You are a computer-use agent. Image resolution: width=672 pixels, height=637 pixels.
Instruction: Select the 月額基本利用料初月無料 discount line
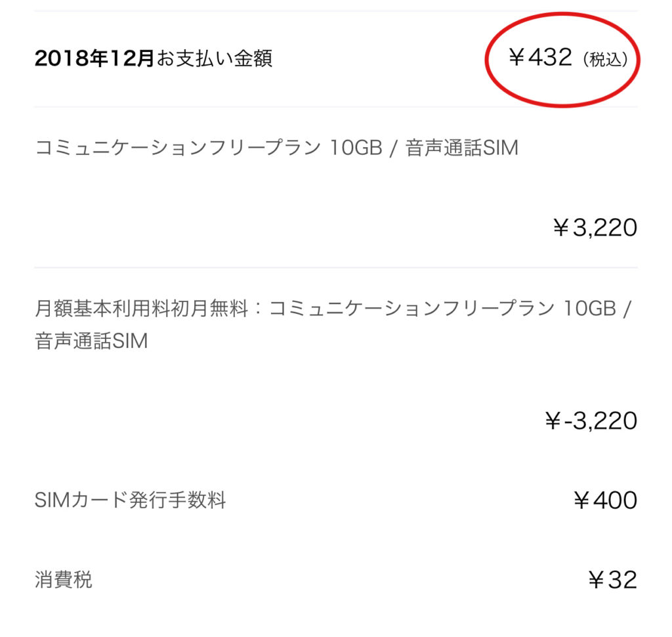(333, 324)
